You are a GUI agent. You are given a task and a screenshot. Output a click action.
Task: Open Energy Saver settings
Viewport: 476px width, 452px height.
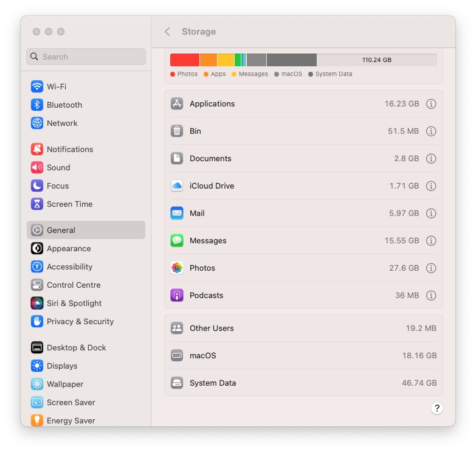coord(86,420)
